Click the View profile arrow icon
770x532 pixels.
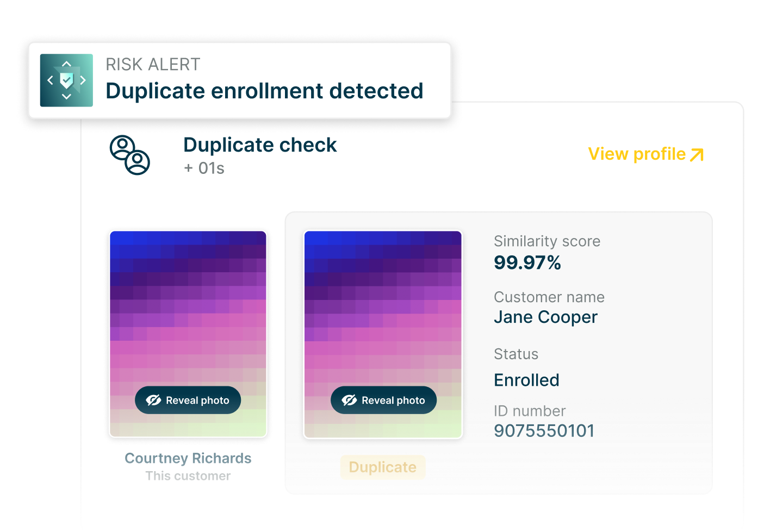pyautogui.click(x=697, y=155)
